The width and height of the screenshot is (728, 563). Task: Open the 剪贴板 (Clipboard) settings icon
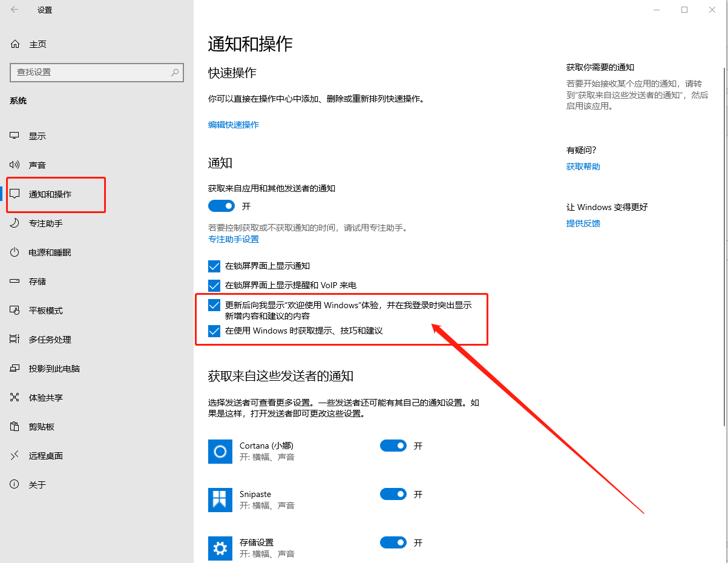pos(14,426)
